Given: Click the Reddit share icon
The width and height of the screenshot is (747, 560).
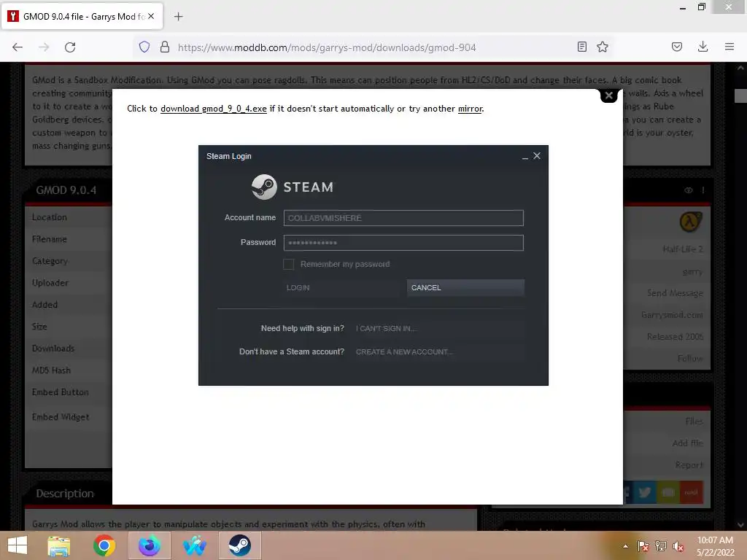Looking at the screenshot, I should point(692,492).
